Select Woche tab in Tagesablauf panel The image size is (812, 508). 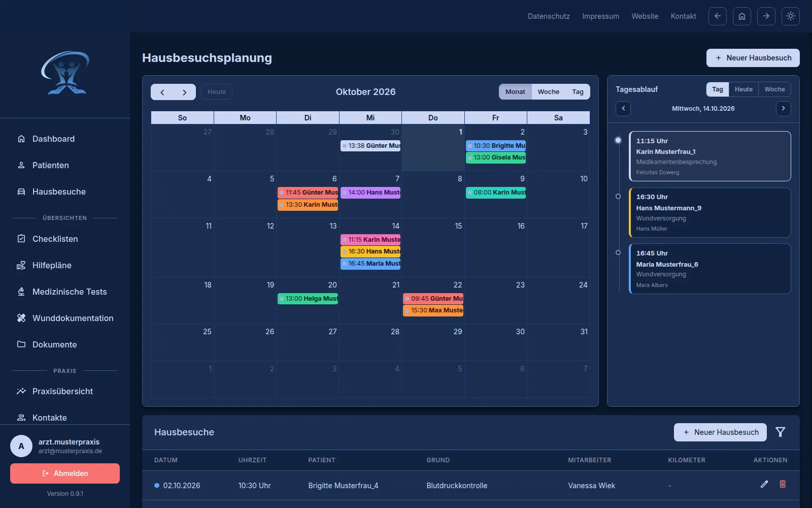click(x=775, y=89)
